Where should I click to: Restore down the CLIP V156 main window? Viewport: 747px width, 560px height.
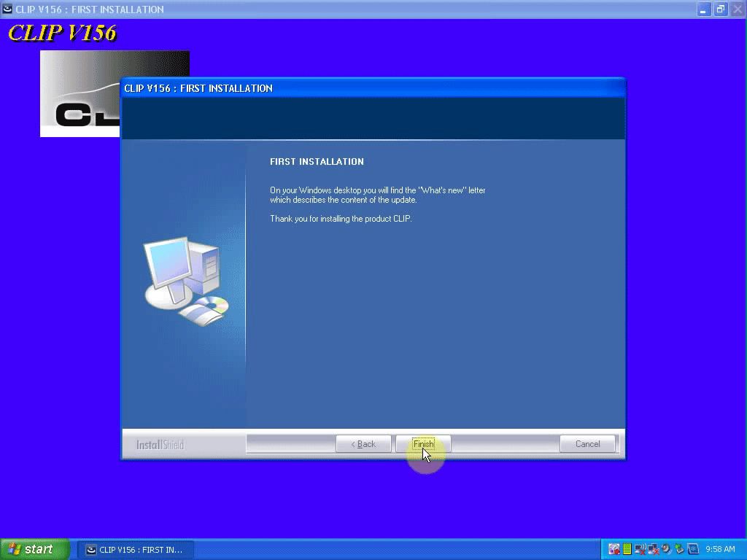(x=720, y=9)
